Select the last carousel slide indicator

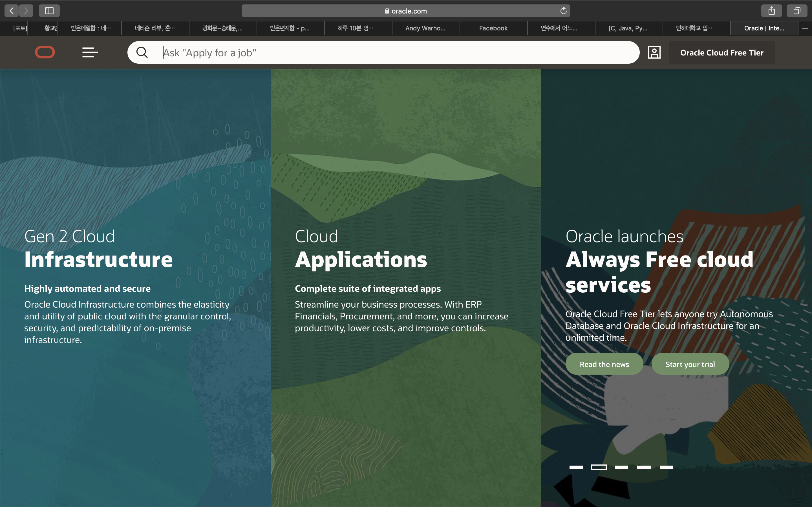(x=666, y=467)
